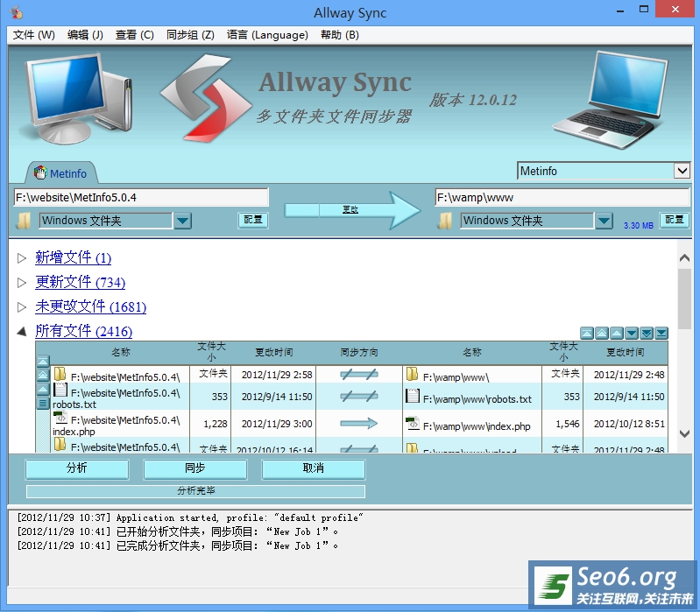Screen dimensions: 700x612
Task: Click the 分析完毕 progress bar
Action: click(195, 491)
